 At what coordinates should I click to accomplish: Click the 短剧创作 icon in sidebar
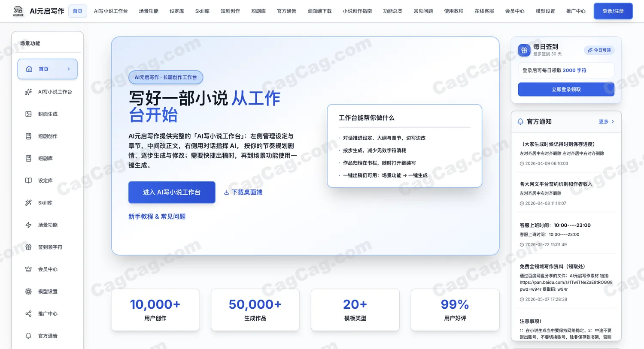pyautogui.click(x=28, y=136)
